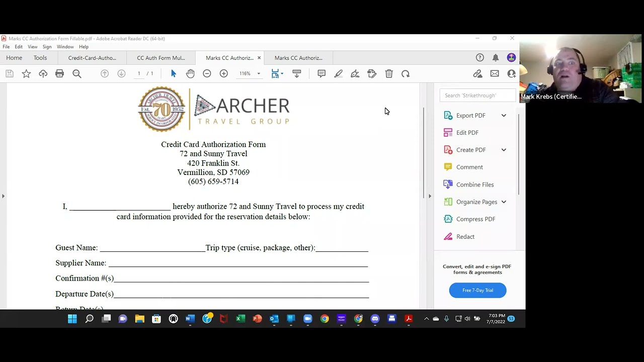Go to the previous page arrow
The image size is (644, 362).
(x=105, y=74)
